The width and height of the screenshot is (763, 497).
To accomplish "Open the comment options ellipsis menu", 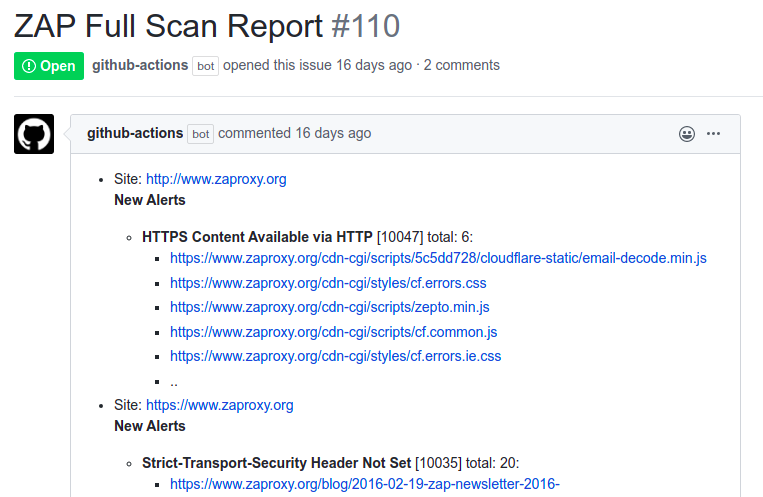I will [x=714, y=133].
